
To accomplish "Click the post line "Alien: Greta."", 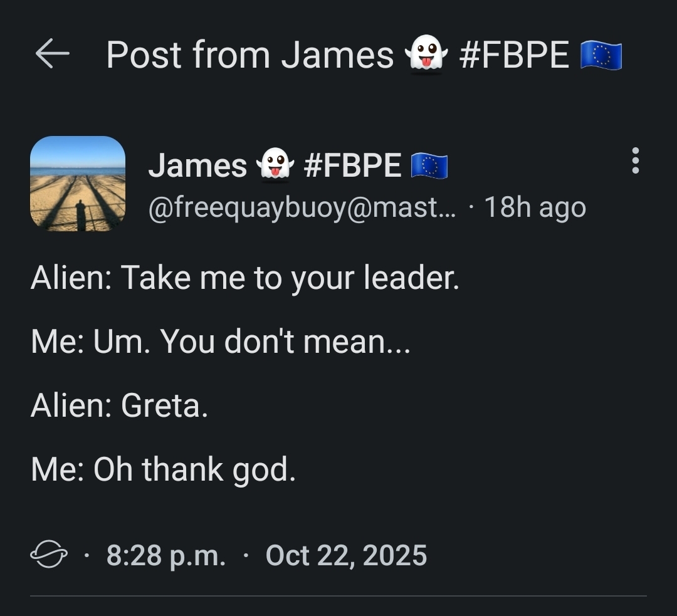I will coord(119,406).
